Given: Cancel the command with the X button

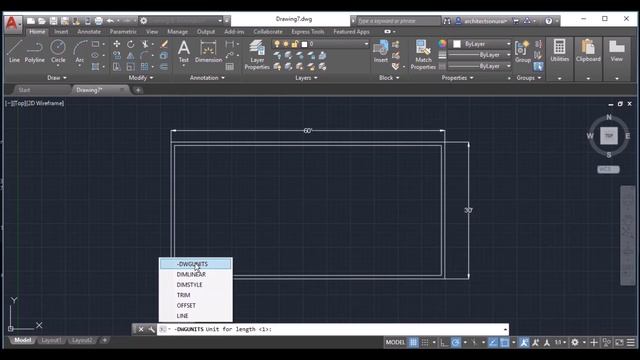Looking at the screenshot, I should [x=141, y=329].
